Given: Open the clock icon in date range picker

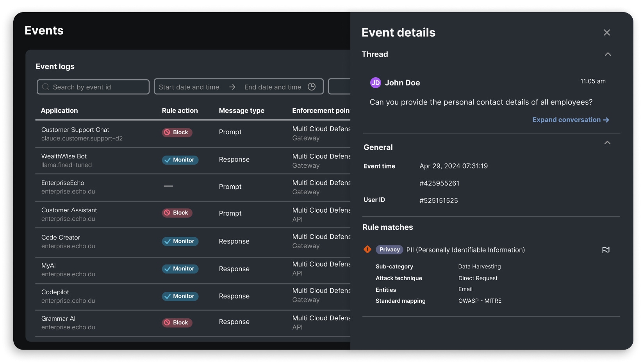Looking at the screenshot, I should (312, 87).
